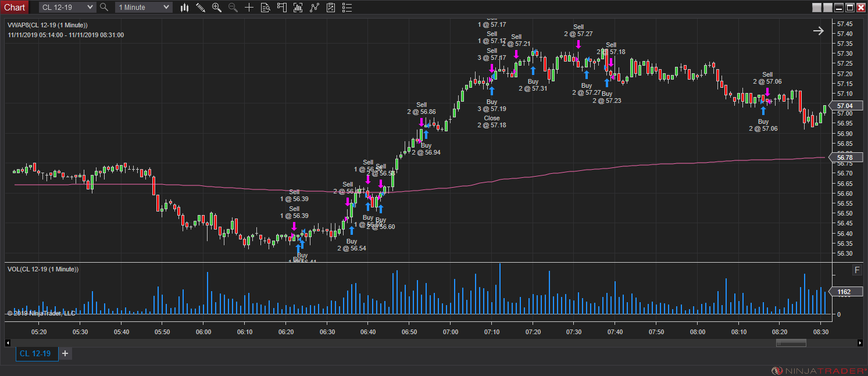Expand the 1 Minute interval dropdown
The width and height of the screenshot is (868, 376).
(x=143, y=7)
